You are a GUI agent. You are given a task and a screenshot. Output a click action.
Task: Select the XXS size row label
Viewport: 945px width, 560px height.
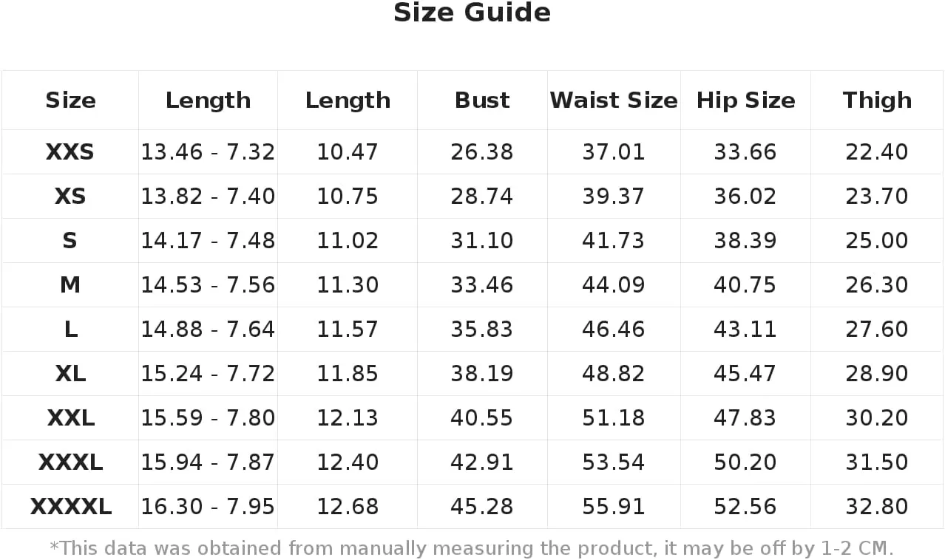coord(70,152)
